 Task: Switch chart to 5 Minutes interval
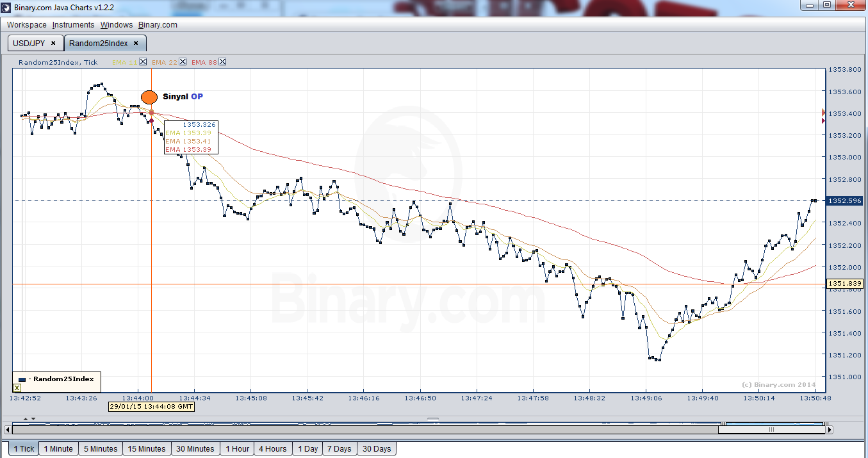(101, 449)
